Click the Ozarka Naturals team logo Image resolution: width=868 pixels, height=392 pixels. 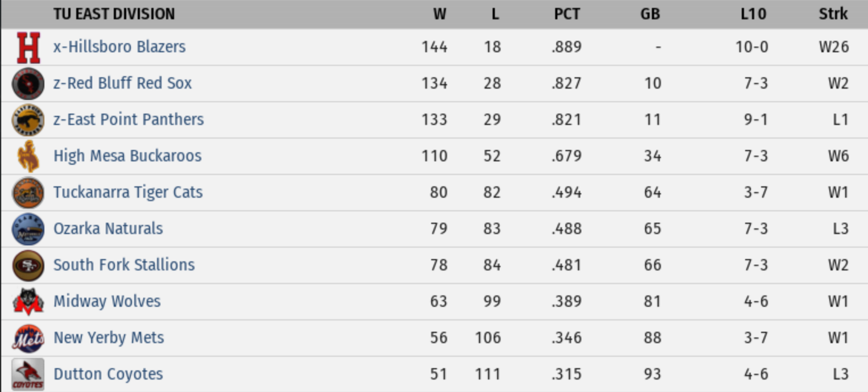coord(28,229)
